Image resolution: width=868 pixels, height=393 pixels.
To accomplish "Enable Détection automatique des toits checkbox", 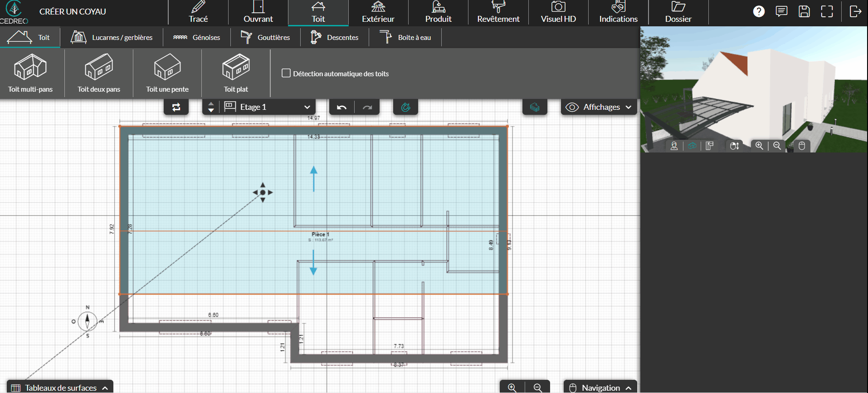I will pyautogui.click(x=286, y=73).
